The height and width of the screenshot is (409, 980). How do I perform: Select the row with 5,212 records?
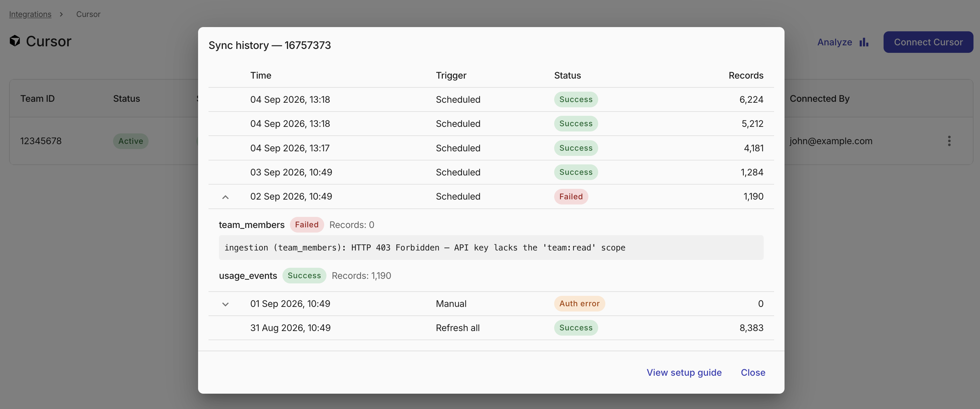[x=491, y=123]
